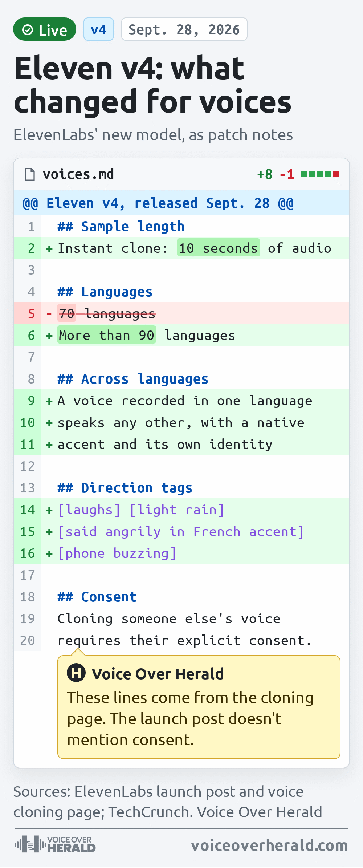Select line number 2 in gutter
The width and height of the screenshot is (363, 868).
click(x=31, y=248)
